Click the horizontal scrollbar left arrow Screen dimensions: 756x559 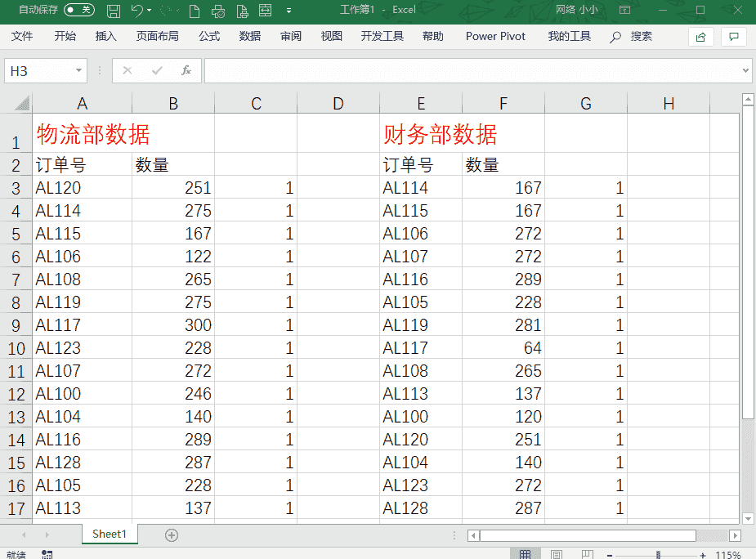click(473, 535)
